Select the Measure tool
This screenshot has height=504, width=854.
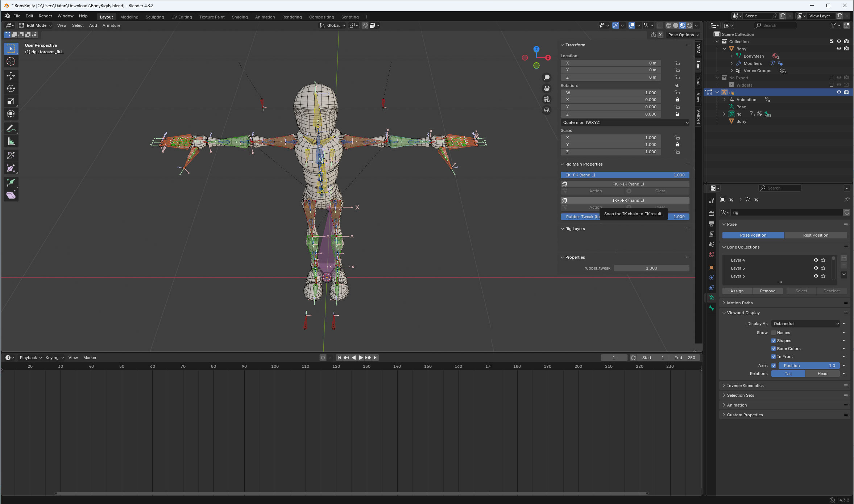(11, 141)
